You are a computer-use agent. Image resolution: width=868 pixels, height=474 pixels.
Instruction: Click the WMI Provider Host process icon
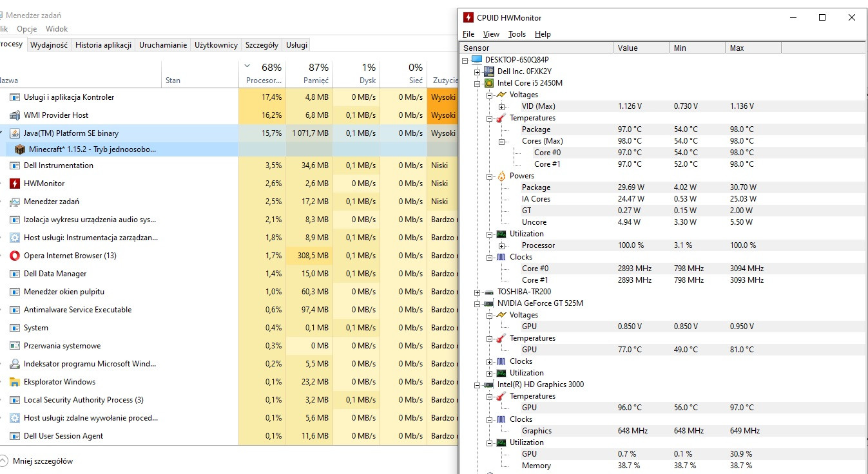click(x=15, y=115)
